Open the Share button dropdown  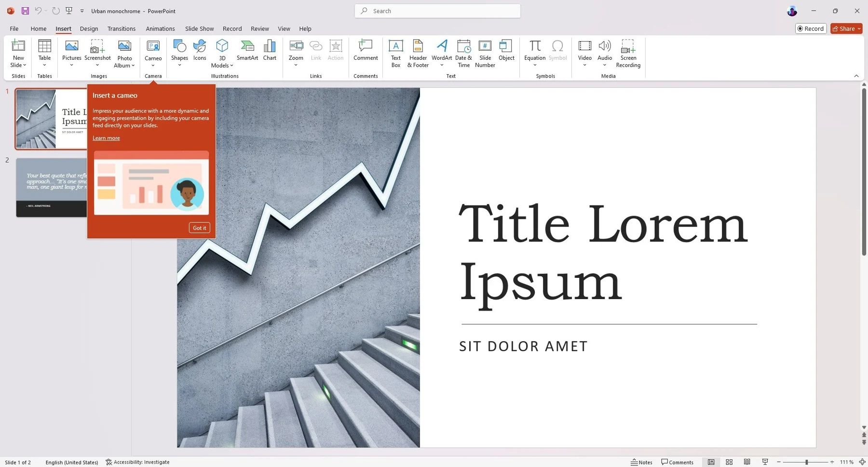coord(859,28)
